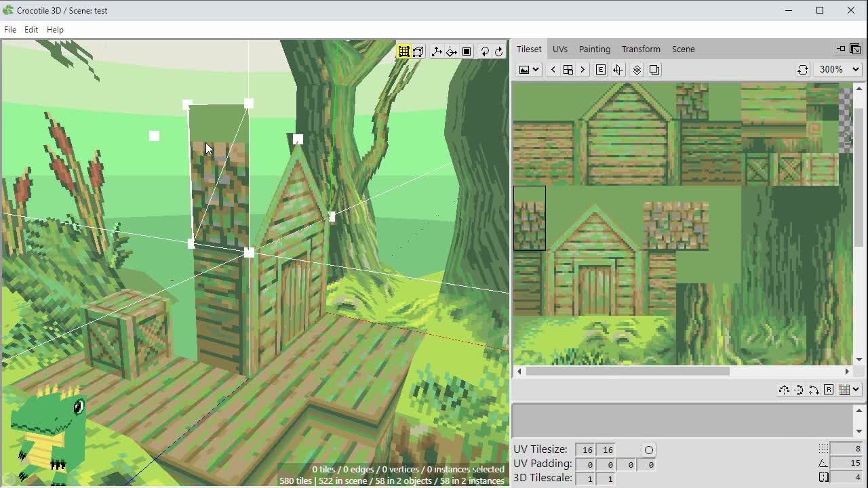Screen dimensions: 868x488
Task: Click the E button in tileset toolbar
Action: (601, 70)
